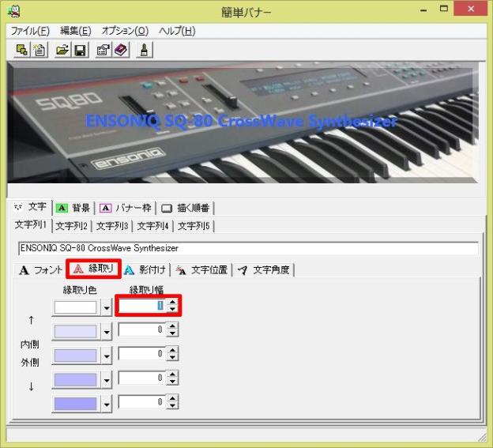Viewport: 493px width, 448px height.
Task: Decrease the second outline width with down arrow
Action: click(172, 333)
